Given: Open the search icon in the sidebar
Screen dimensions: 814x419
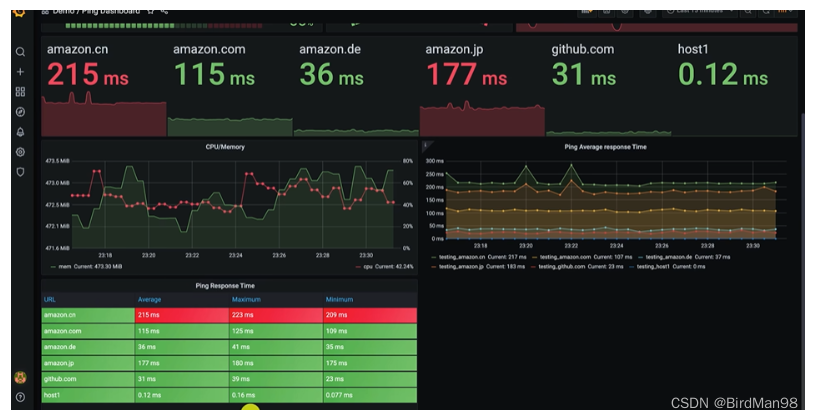Looking at the screenshot, I should pyautogui.click(x=20, y=52).
